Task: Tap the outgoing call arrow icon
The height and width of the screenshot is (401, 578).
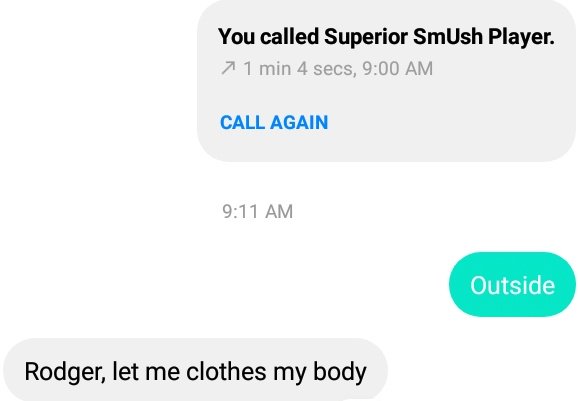Action: [228, 68]
